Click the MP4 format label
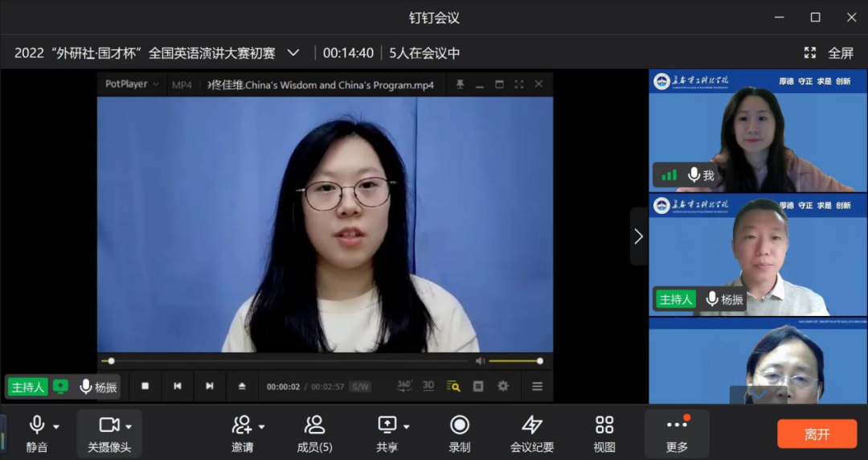Image resolution: width=868 pixels, height=460 pixels. click(182, 84)
